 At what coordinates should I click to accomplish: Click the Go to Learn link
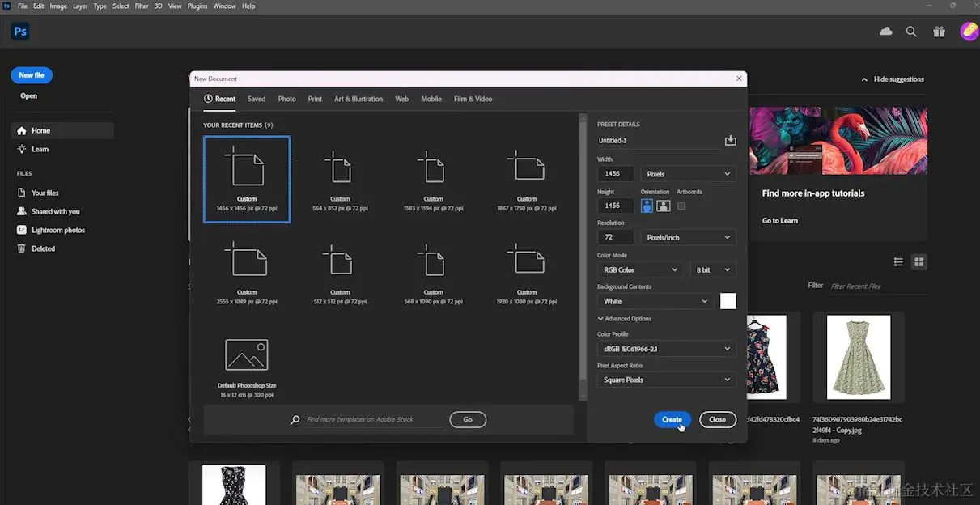(x=779, y=220)
